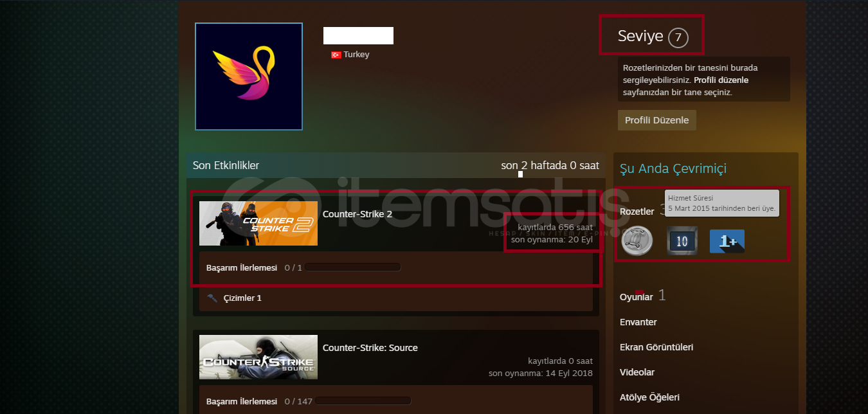Click the '10' badge icon

[x=682, y=241]
